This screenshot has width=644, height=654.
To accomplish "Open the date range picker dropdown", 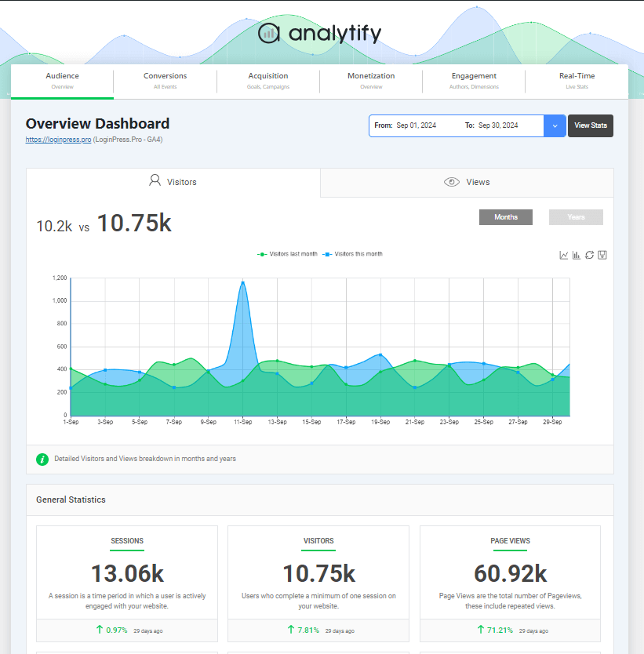I will (555, 125).
